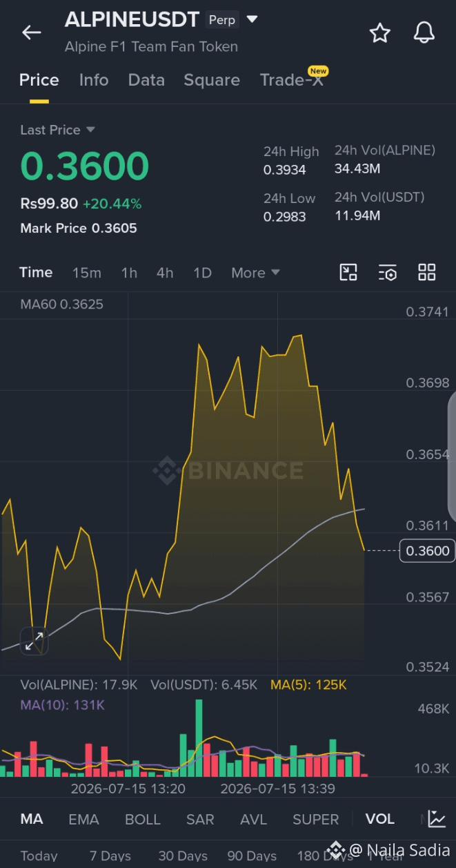Tap the MA(10): 131K label
The image size is (456, 868).
(62, 705)
